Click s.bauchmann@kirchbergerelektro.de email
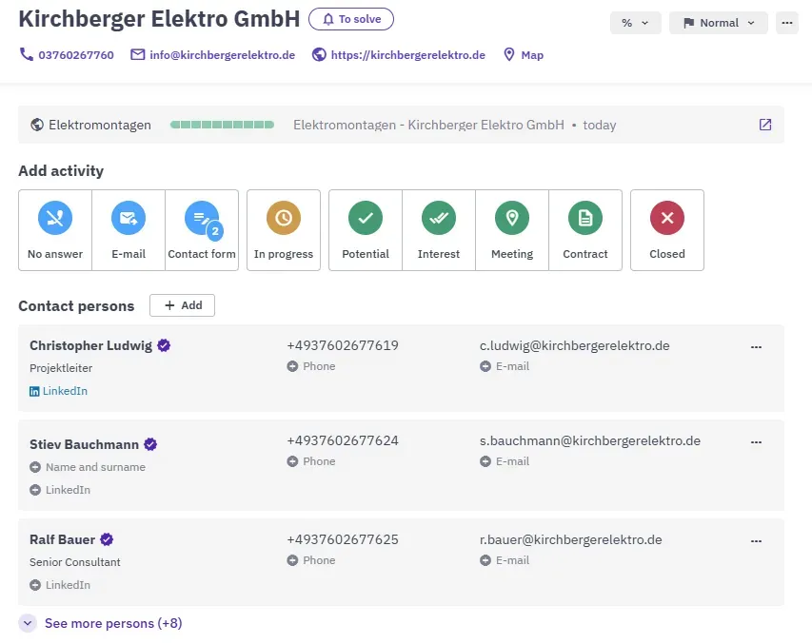The height and width of the screenshot is (644, 812). click(x=590, y=440)
